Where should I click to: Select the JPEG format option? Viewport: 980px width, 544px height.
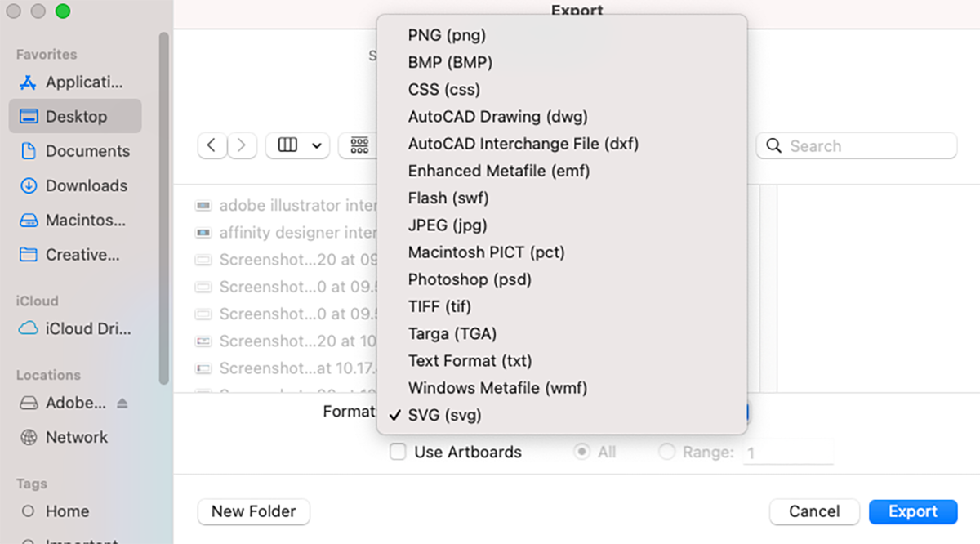tap(448, 225)
